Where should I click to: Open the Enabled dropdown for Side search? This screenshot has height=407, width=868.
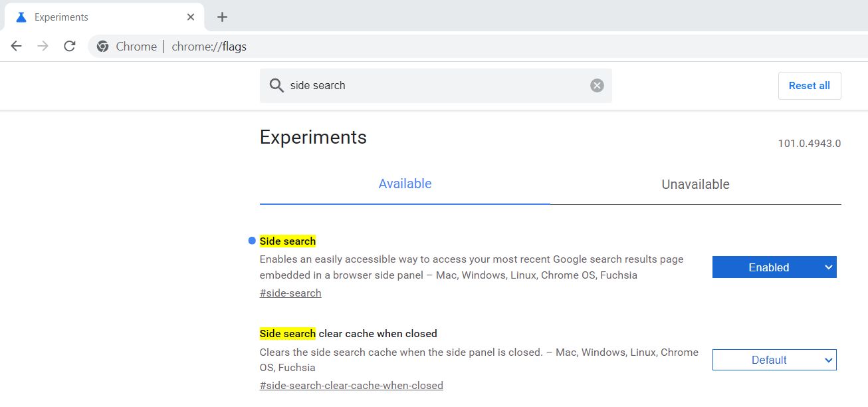click(774, 267)
